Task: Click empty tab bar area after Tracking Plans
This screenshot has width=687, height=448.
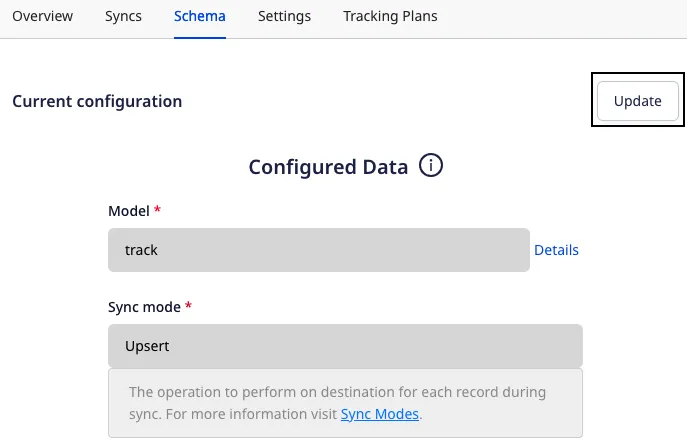Action: (561, 19)
